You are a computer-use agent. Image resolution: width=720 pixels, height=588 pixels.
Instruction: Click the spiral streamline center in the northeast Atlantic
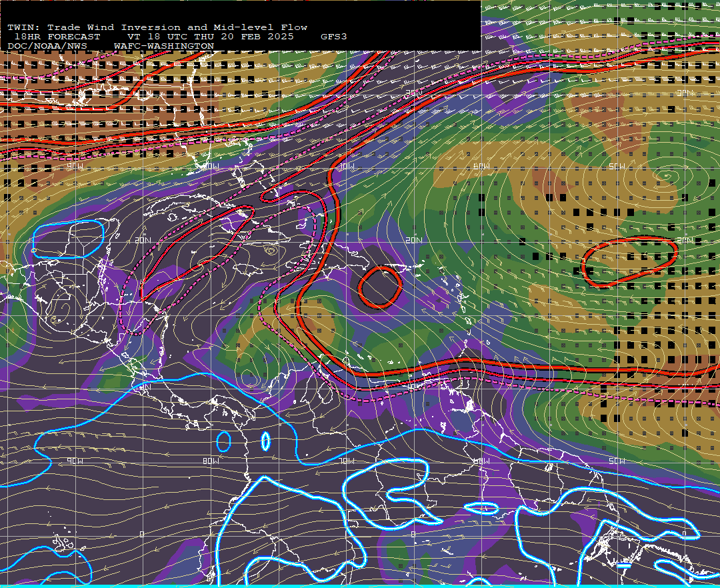[665, 176]
